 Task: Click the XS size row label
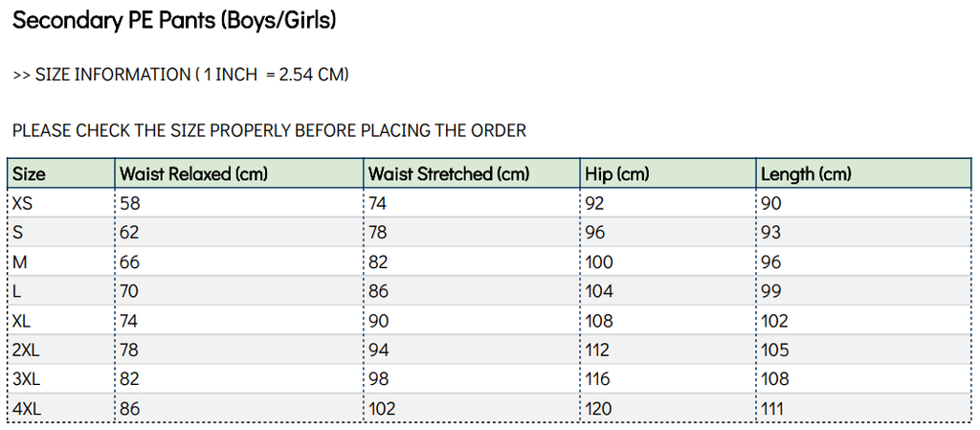[23, 203]
